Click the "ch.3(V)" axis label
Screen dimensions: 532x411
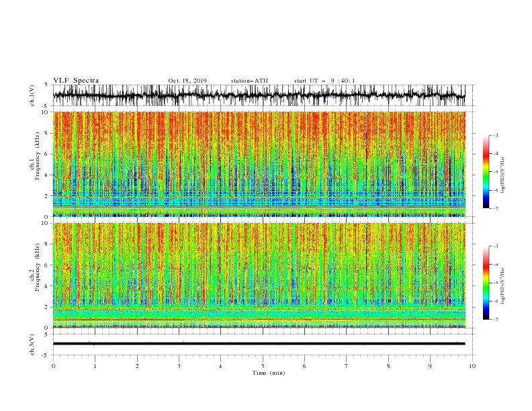tap(32, 345)
